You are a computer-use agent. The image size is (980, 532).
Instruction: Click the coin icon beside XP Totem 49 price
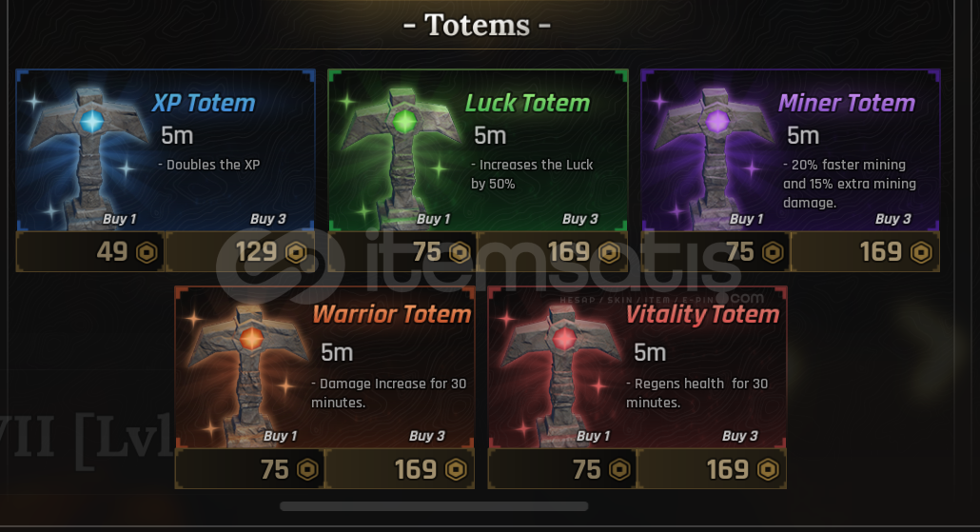147,252
